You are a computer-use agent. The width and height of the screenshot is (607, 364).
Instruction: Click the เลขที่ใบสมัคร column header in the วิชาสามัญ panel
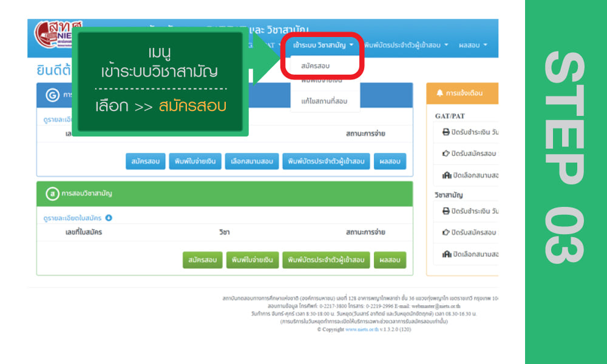(x=84, y=232)
